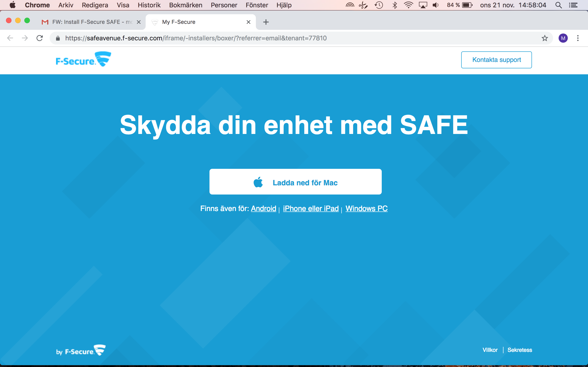Open the Historik menu
588x367 pixels.
149,5
